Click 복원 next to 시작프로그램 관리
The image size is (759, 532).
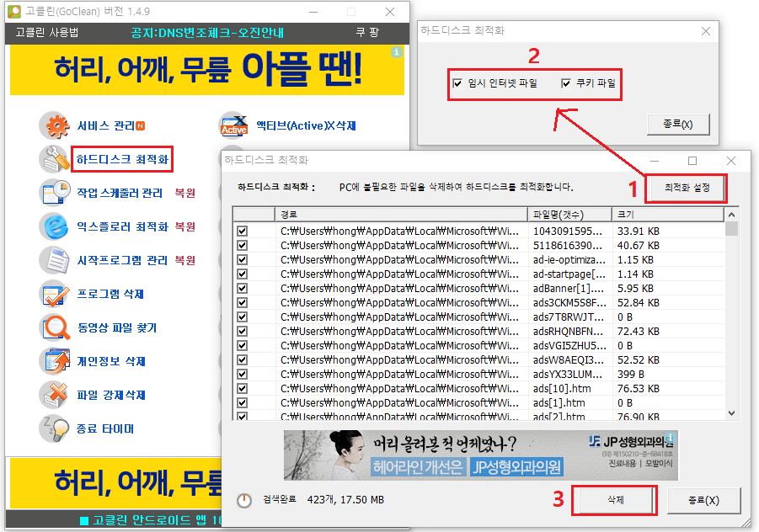point(185,261)
